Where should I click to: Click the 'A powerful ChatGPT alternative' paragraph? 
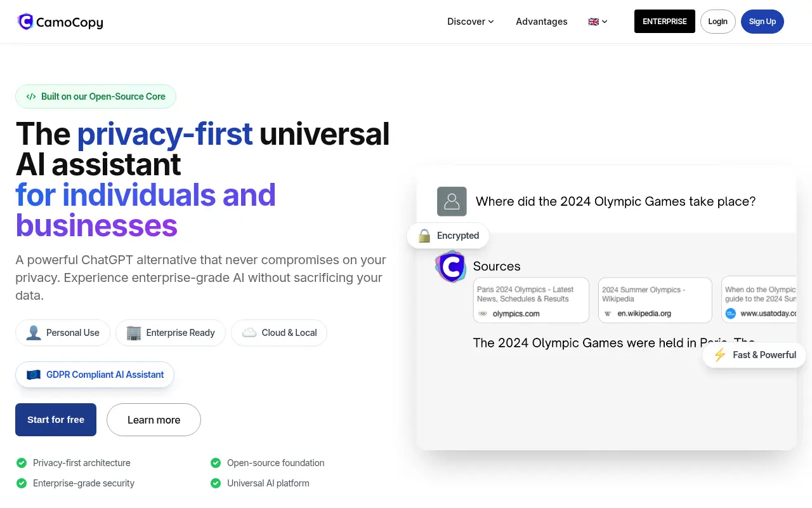pyautogui.click(x=200, y=277)
